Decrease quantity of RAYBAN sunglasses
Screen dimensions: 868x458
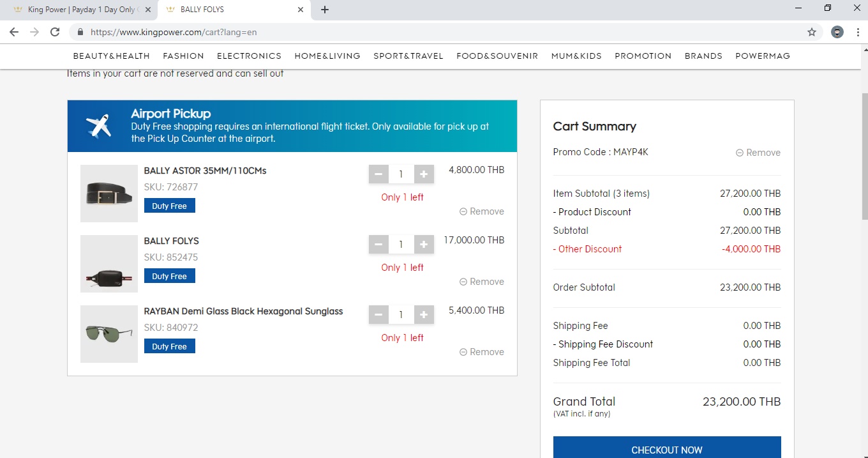pyautogui.click(x=378, y=314)
